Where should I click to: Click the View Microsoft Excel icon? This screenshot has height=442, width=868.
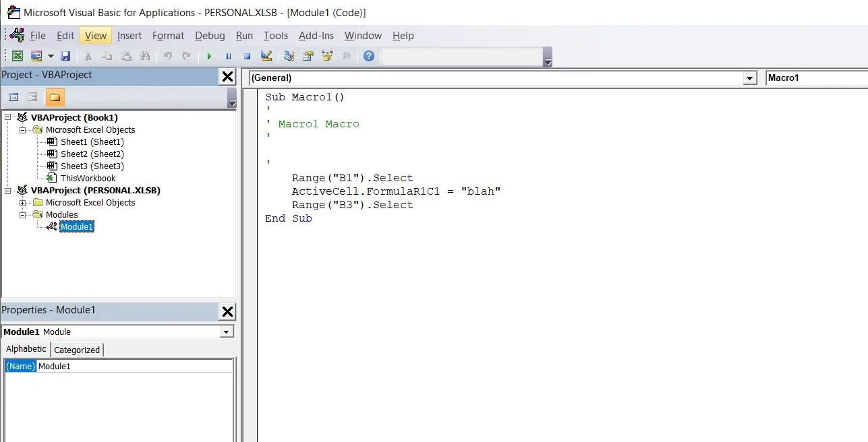(x=18, y=56)
